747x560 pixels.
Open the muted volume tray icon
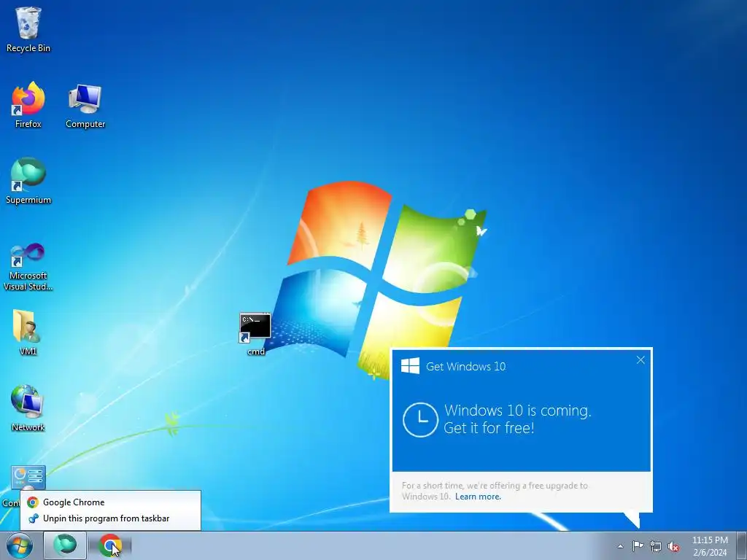(673, 546)
